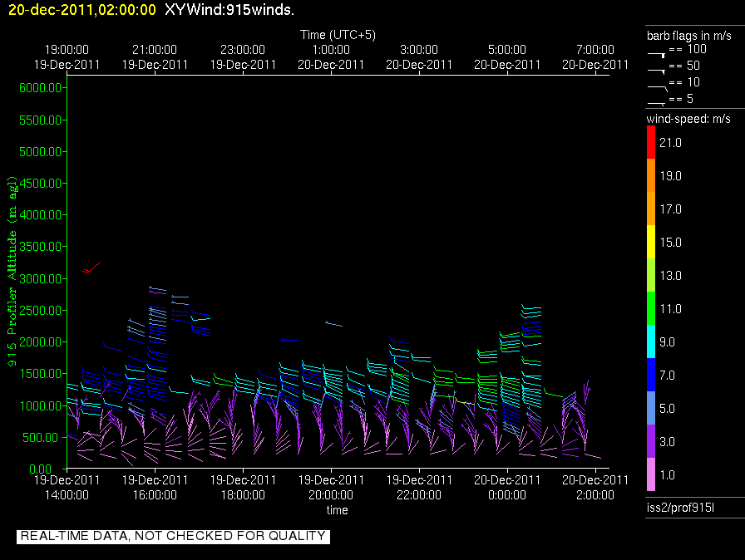Viewport: 745px width, 560px height.
Task: Click the 23:00:00 19-Dec-2011 top axis label
Action: click(x=243, y=57)
